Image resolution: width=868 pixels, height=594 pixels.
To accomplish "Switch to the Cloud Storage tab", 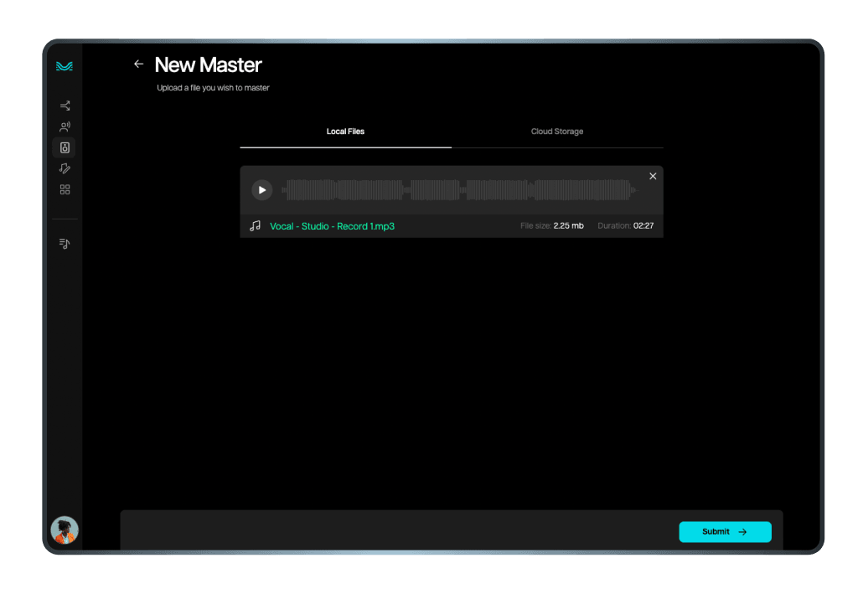I will point(556,132).
